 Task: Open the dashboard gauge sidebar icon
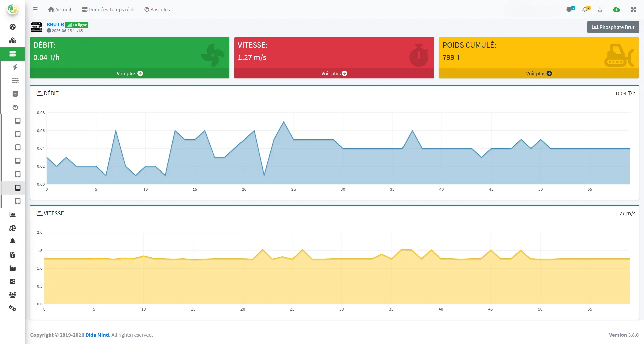coord(13,27)
